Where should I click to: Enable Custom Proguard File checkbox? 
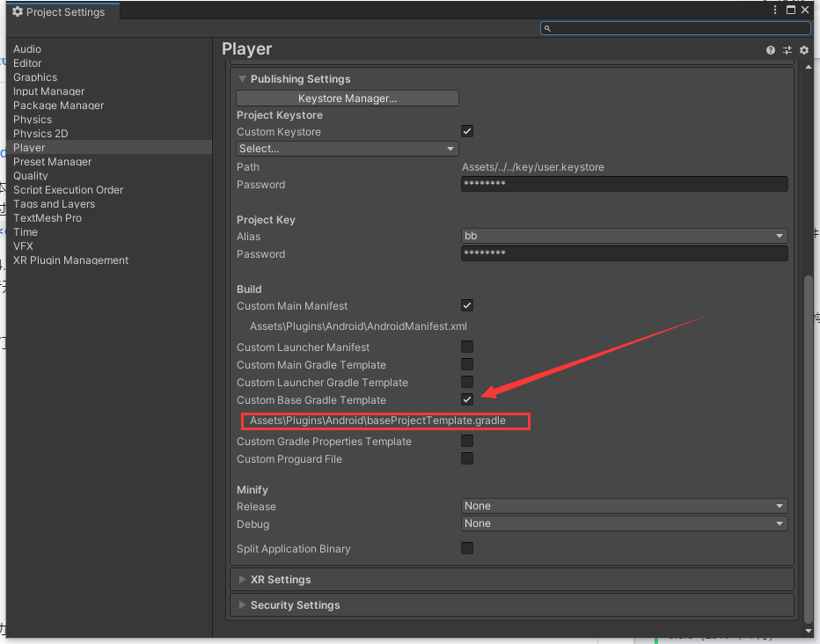(467, 459)
